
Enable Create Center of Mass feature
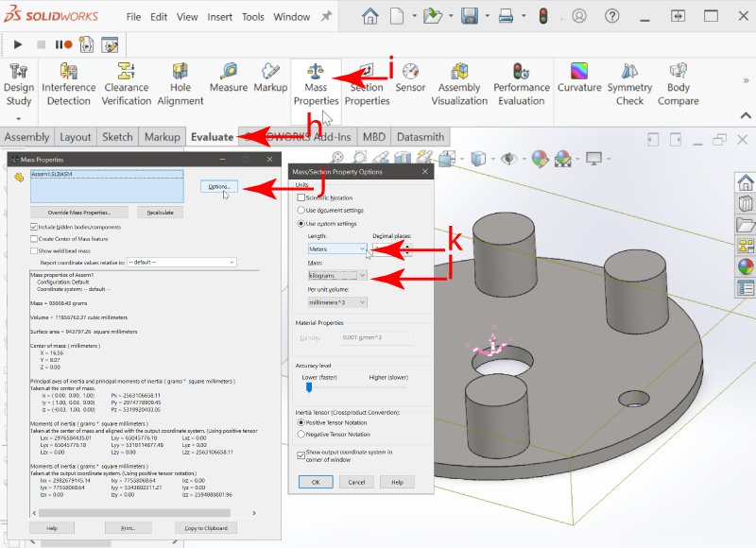(34, 239)
